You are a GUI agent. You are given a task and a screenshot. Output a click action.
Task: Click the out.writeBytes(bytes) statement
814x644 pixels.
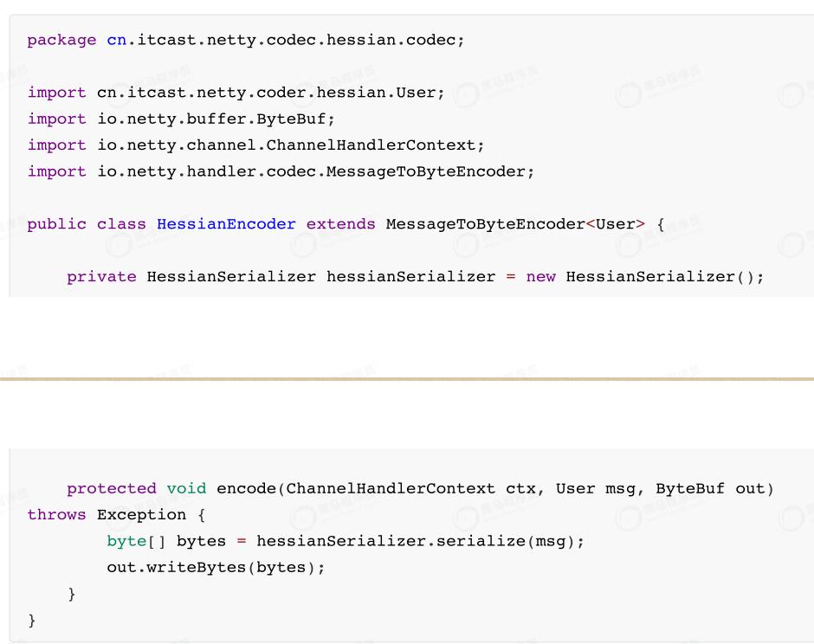coord(216,567)
